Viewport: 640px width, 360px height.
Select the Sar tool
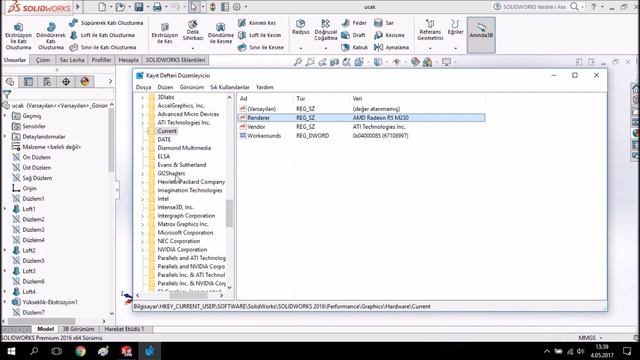coord(384,23)
